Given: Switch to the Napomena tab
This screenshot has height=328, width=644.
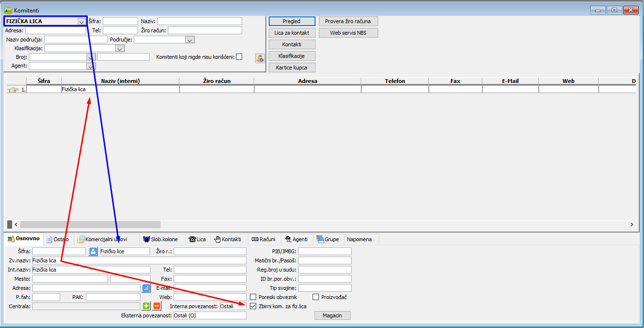Looking at the screenshot, I should [x=359, y=239].
